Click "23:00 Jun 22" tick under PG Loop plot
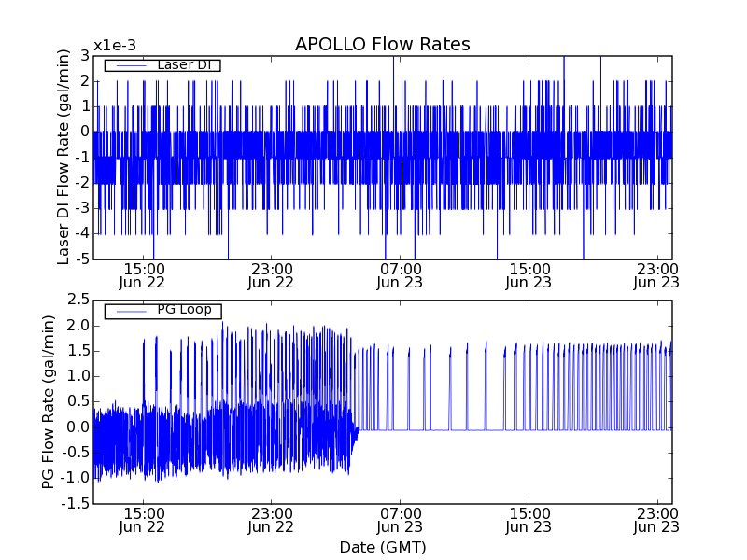This screenshot has height=560, width=747. coord(271,521)
